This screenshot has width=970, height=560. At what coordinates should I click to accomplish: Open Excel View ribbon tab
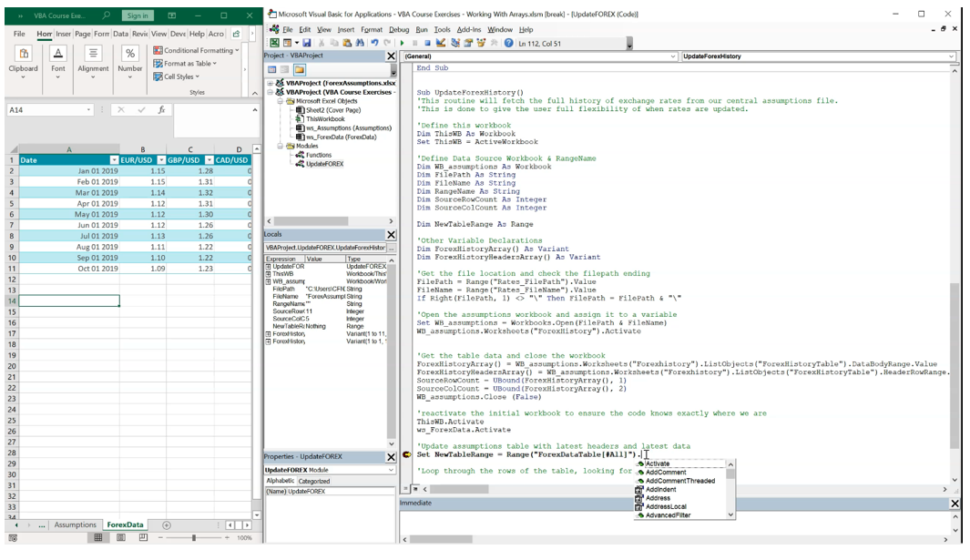(x=159, y=34)
